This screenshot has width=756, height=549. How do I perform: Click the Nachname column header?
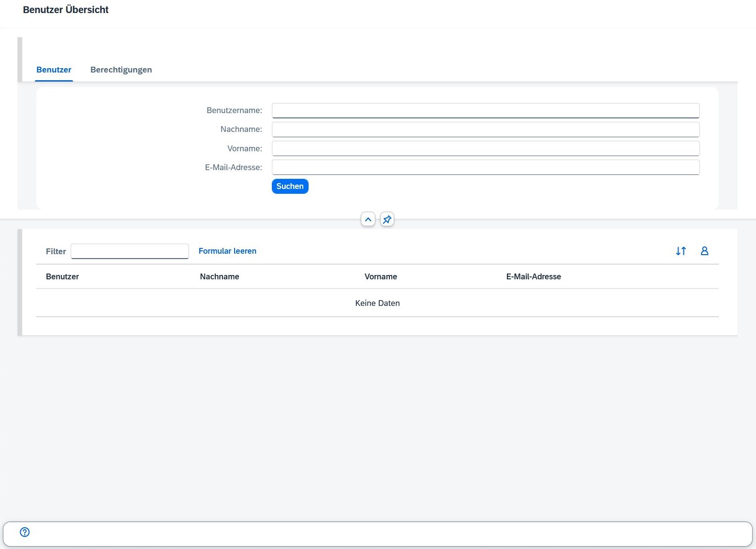pyautogui.click(x=220, y=276)
